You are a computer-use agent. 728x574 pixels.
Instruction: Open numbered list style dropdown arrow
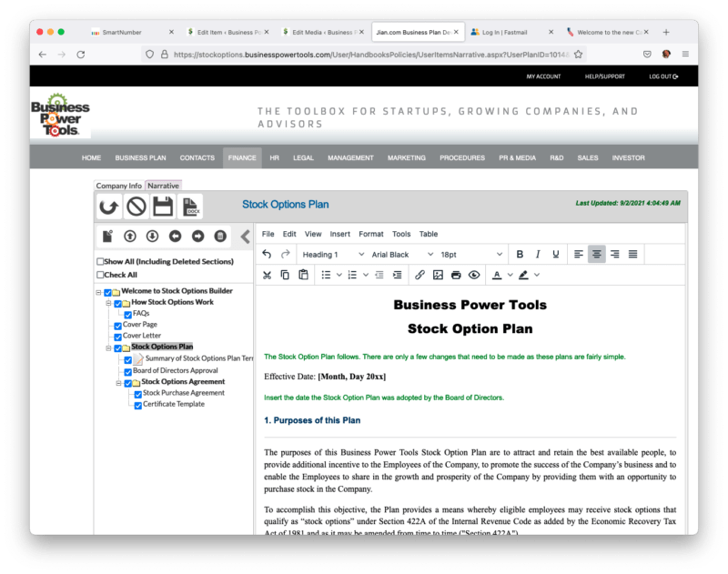coord(366,275)
